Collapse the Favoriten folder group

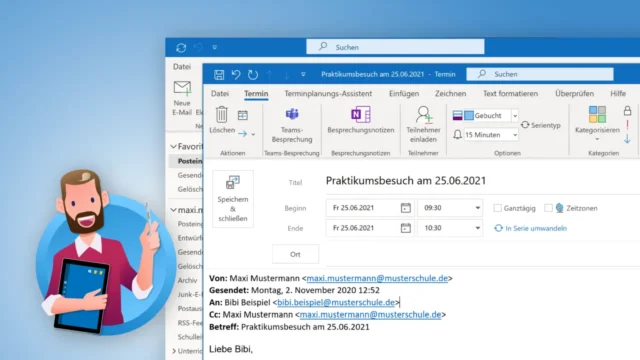pyautogui.click(x=174, y=146)
